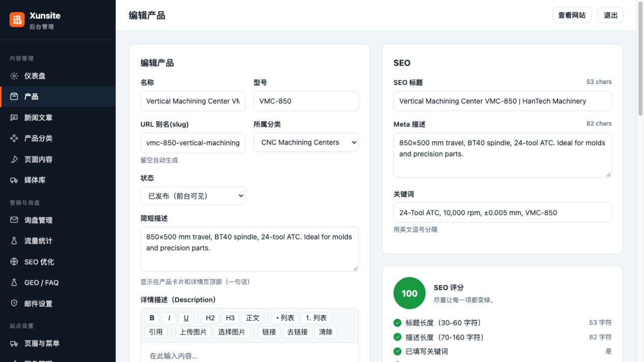Insert a numbered 1. 列表
This screenshot has width=644, height=362.
[x=316, y=318]
